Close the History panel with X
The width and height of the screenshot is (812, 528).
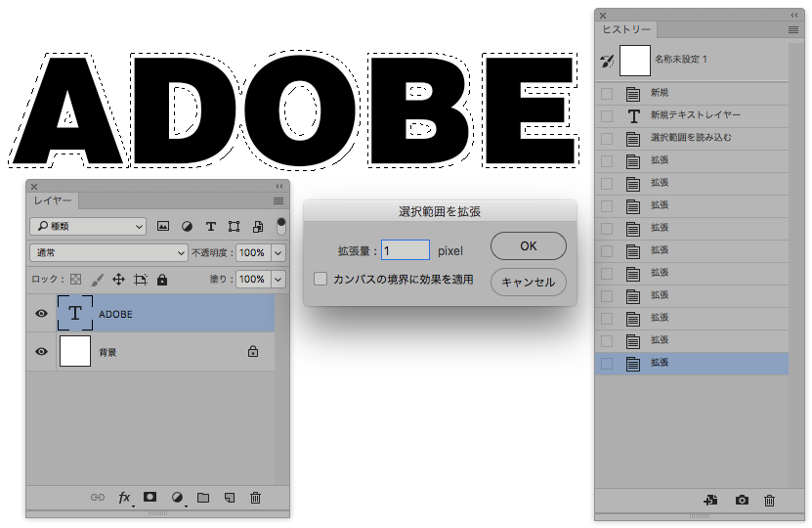(603, 16)
